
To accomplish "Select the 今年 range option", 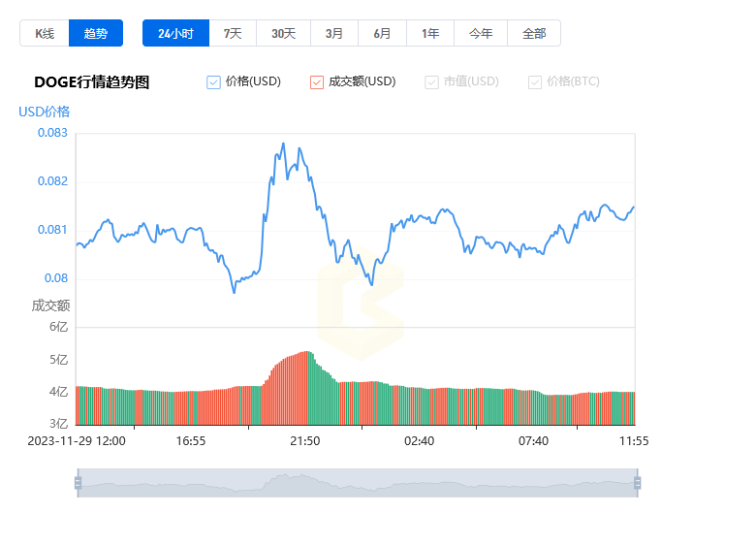I will click(481, 33).
